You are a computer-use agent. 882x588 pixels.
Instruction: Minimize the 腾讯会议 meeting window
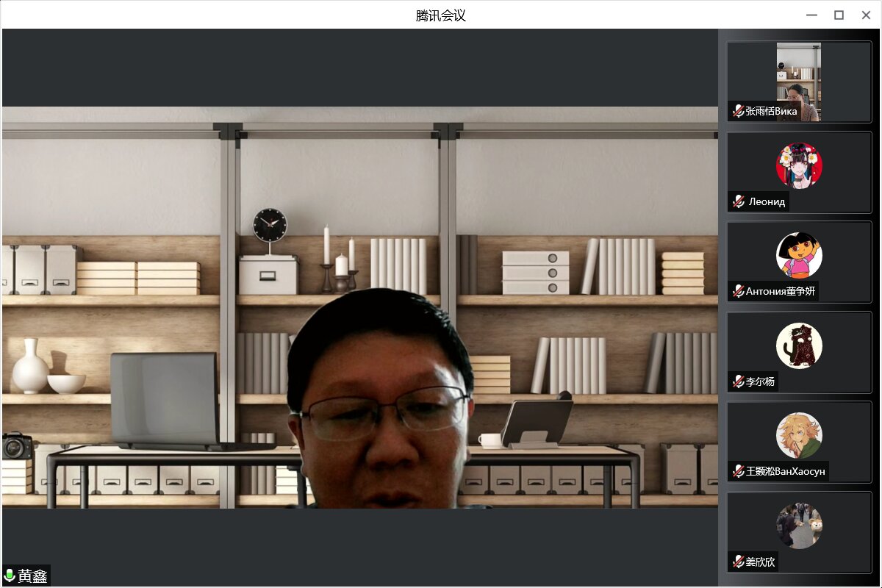pyautogui.click(x=811, y=15)
